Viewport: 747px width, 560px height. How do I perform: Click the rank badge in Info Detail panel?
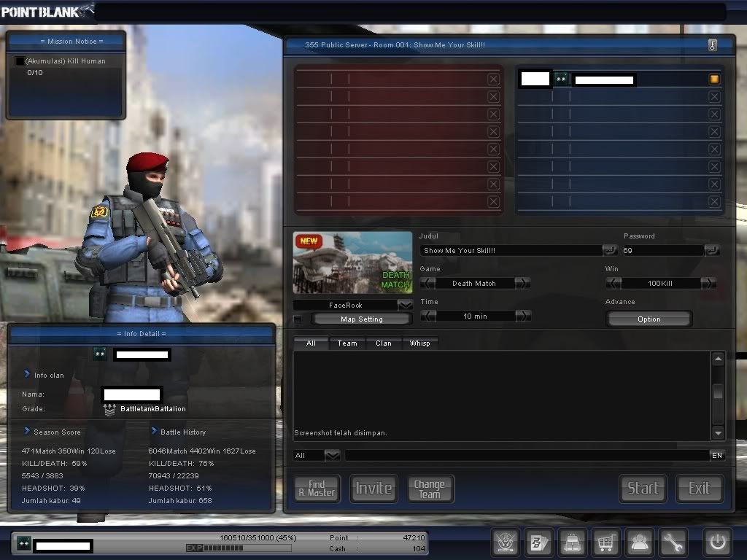pyautogui.click(x=100, y=354)
